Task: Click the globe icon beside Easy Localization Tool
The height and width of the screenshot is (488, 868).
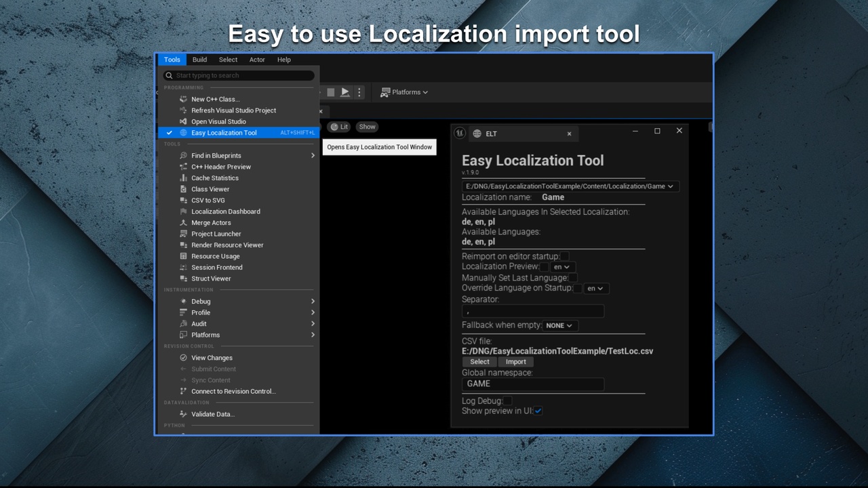Action: (x=183, y=133)
